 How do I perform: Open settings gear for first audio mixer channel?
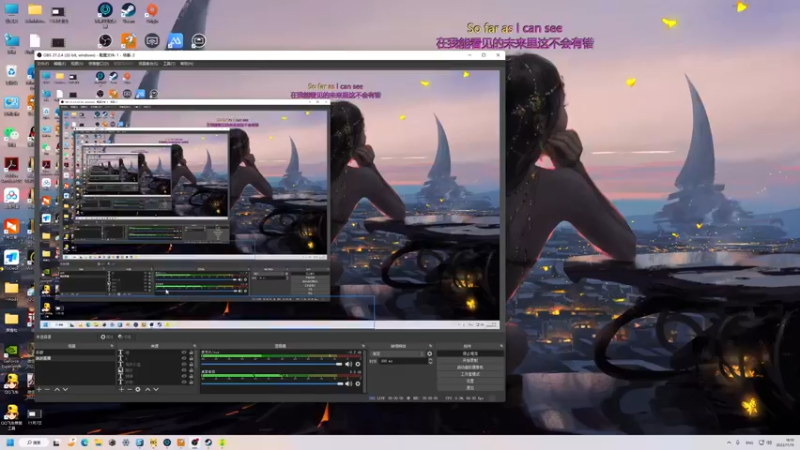click(x=358, y=364)
